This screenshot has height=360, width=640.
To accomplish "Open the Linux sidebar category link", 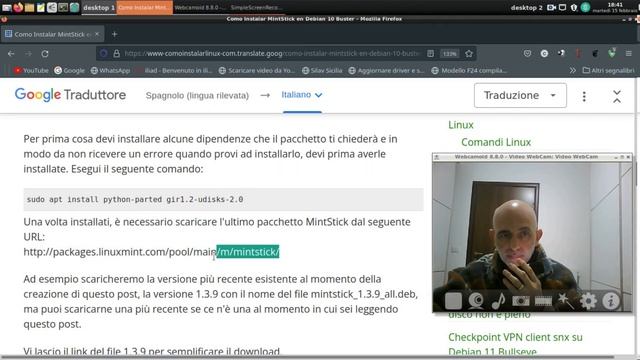I will pyautogui.click(x=461, y=125).
